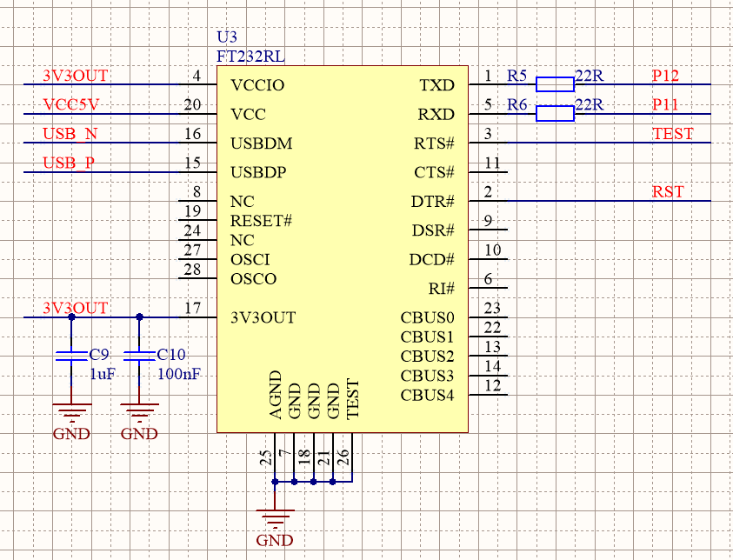This screenshot has height=560, width=733.
Task: Click the OSCO pin name
Action: 253,279
